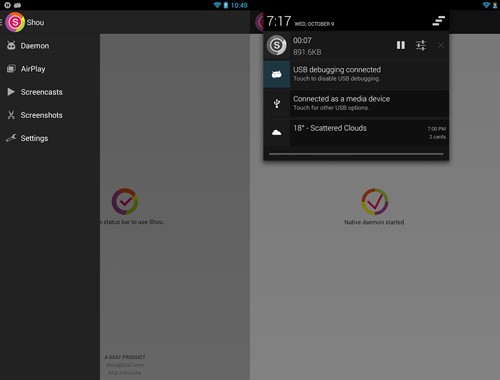This screenshot has height=380, width=500.
Task: Tap the 2 cards weather label
Action: (437, 137)
